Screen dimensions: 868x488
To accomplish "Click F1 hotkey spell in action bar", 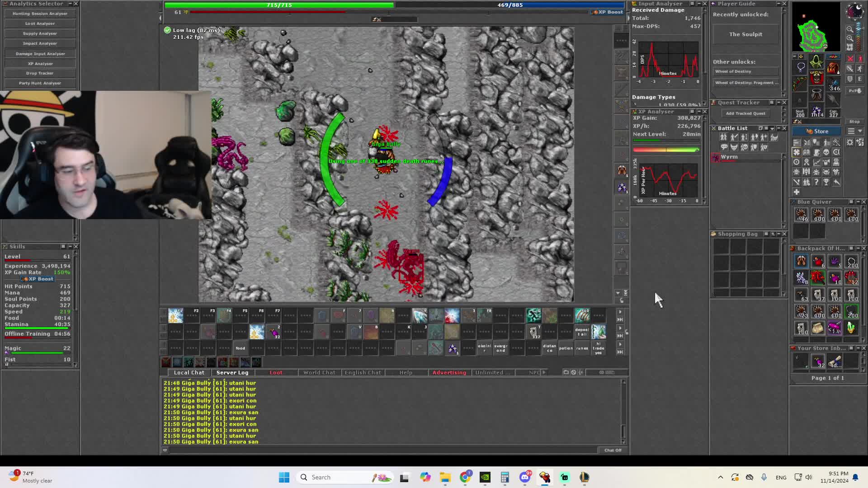I will point(176,315).
